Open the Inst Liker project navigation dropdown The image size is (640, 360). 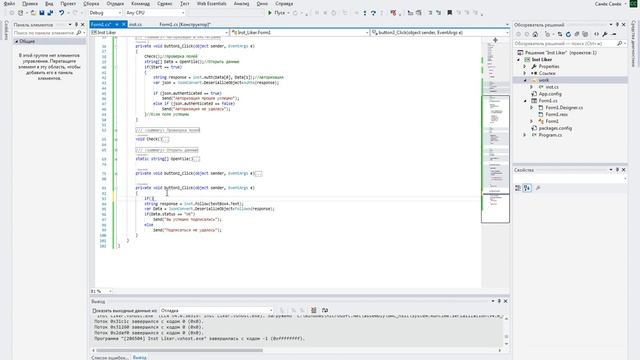(x=159, y=33)
